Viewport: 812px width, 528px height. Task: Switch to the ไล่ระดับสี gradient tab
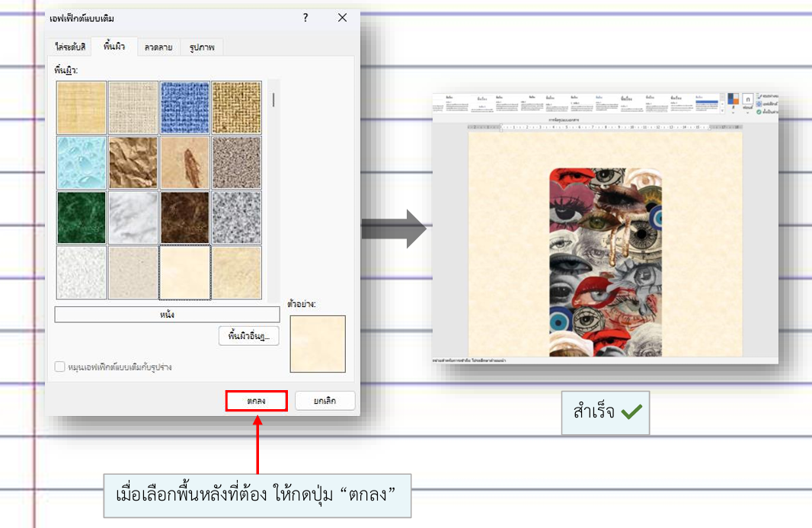[70, 47]
